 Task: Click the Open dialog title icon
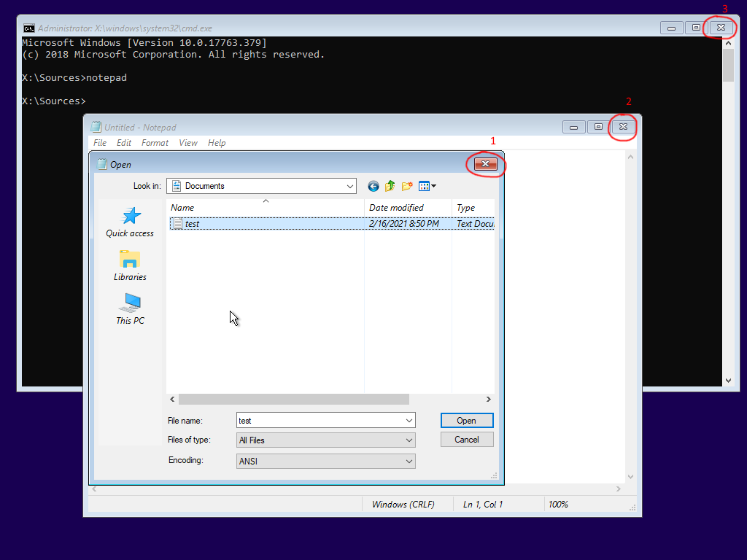coord(102,164)
